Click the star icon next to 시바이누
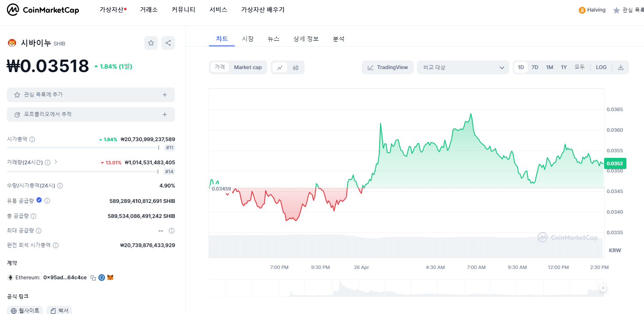644x314 pixels. [151, 43]
